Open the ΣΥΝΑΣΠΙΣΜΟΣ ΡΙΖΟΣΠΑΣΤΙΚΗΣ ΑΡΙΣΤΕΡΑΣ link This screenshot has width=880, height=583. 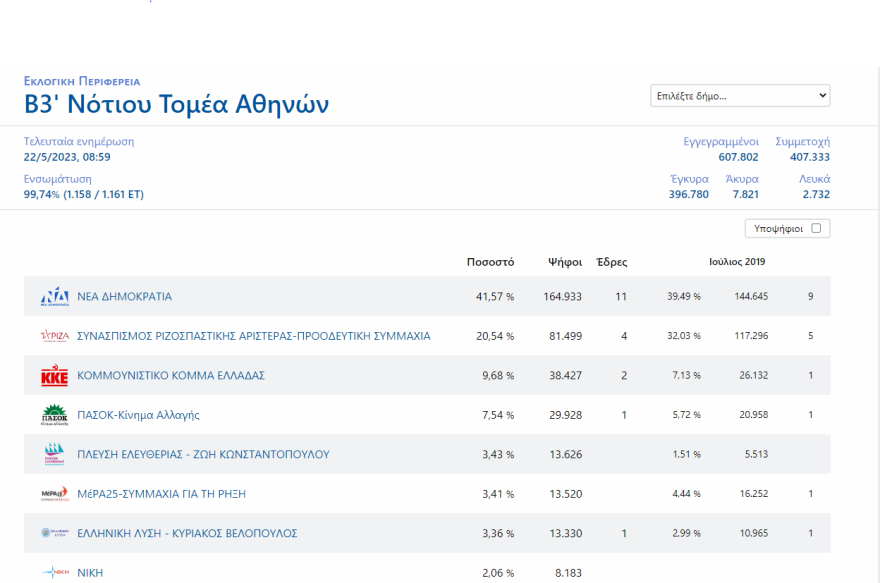[253, 336]
